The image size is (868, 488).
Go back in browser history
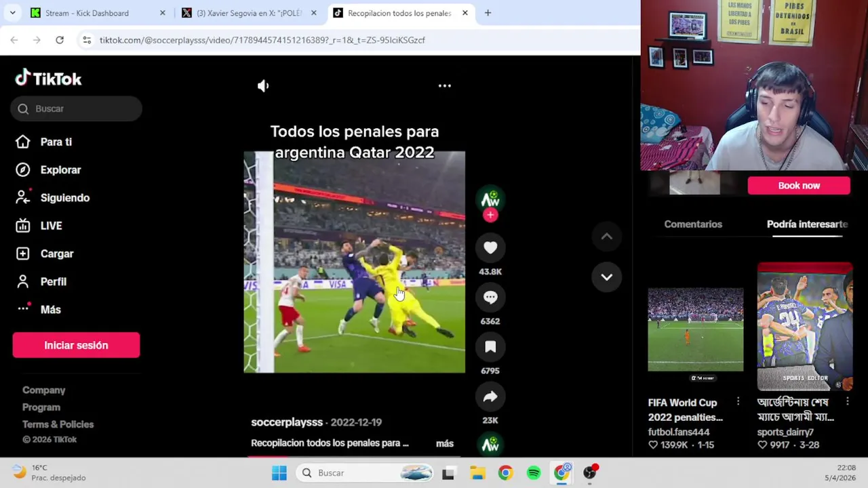pyautogui.click(x=14, y=40)
